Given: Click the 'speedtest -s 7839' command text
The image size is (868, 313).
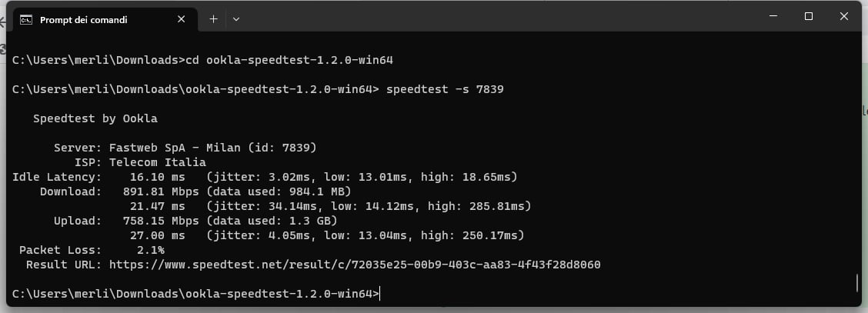Looking at the screenshot, I should tap(445, 89).
